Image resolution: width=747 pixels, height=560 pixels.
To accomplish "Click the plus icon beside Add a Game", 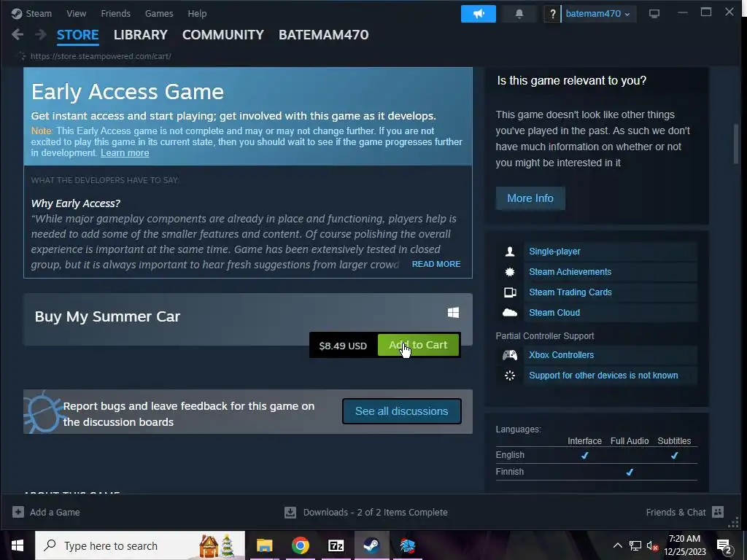I will 18,512.
